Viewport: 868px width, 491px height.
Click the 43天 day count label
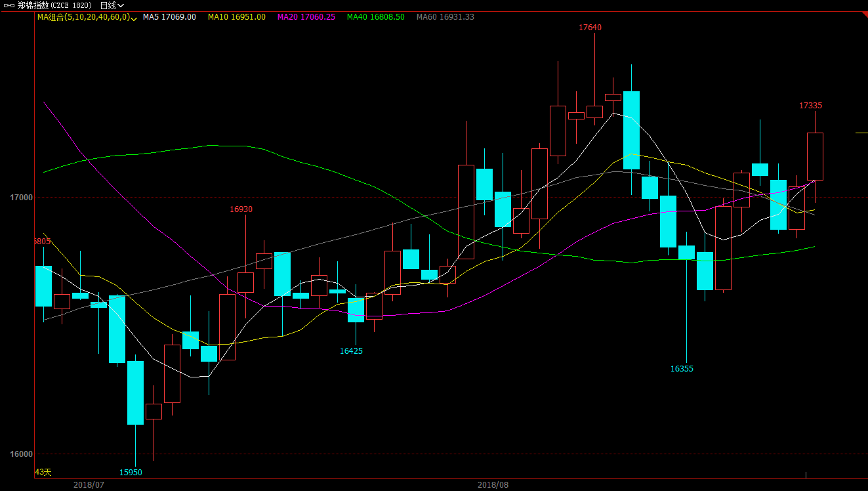point(43,472)
